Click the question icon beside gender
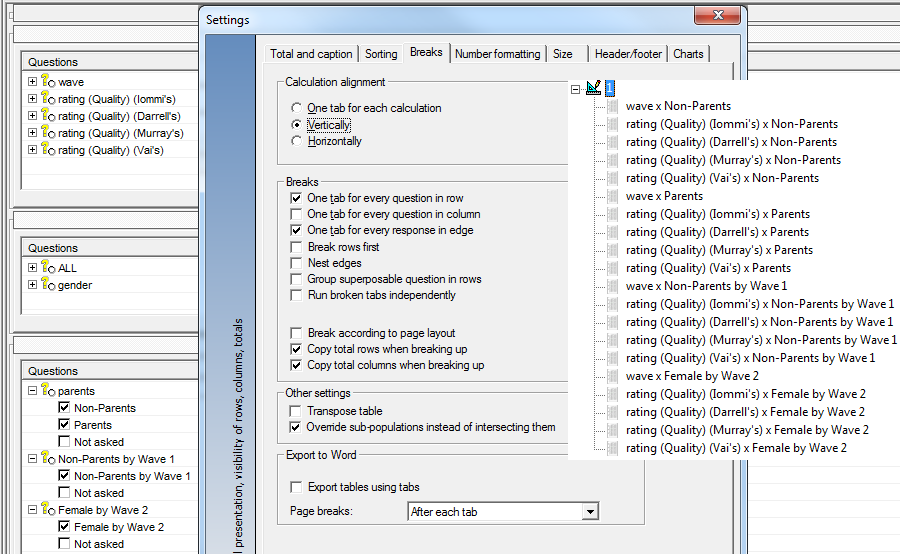This screenshot has width=900, height=554. (x=48, y=284)
